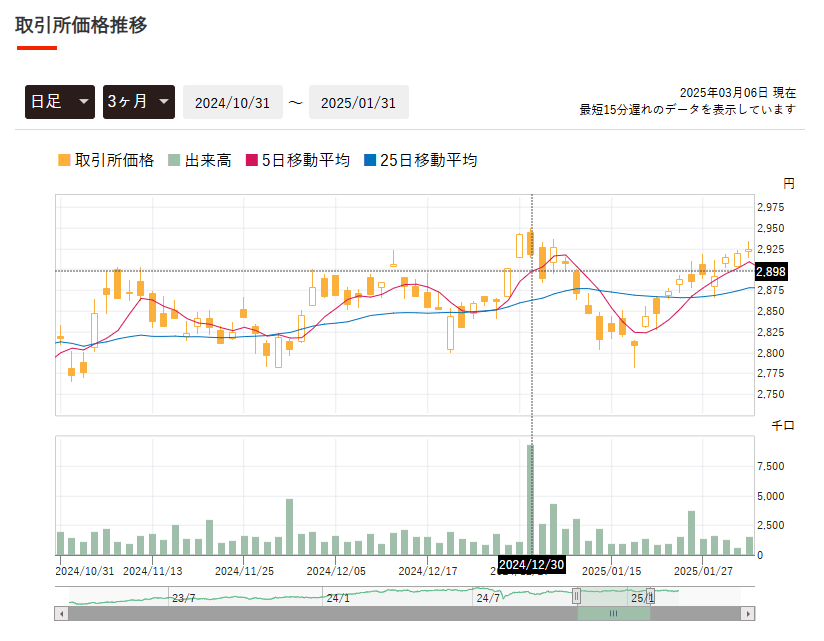Image resolution: width=824 pixels, height=641 pixels.
Task: Open the 3ヶ月 period dropdown
Action: (x=139, y=101)
